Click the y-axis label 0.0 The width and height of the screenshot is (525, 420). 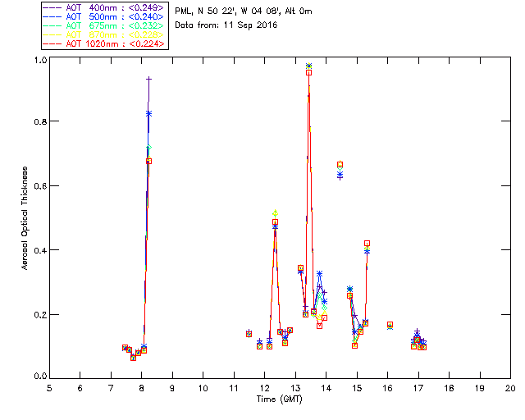coord(40,377)
